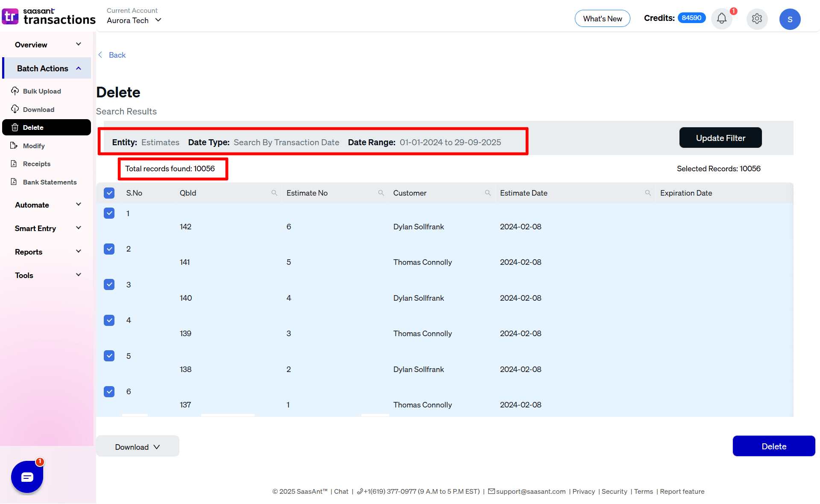Uncheck row 1 for Dylan Sollfrank
This screenshot has width=820, height=504.
(109, 213)
